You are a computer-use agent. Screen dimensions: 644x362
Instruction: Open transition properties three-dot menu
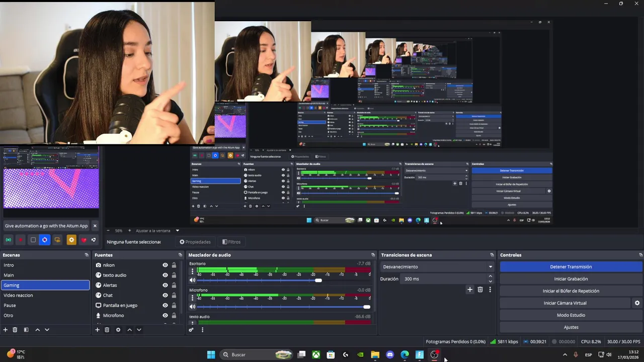pyautogui.click(x=490, y=290)
